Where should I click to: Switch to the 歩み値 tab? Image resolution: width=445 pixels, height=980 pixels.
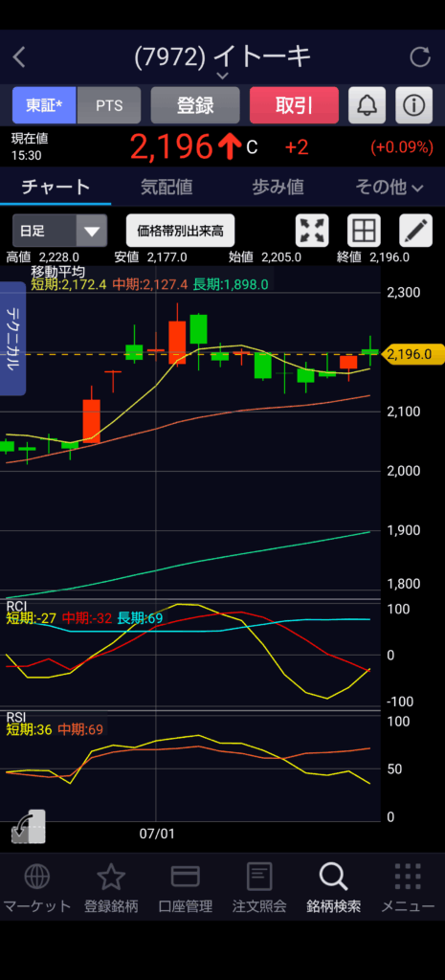[x=278, y=187]
